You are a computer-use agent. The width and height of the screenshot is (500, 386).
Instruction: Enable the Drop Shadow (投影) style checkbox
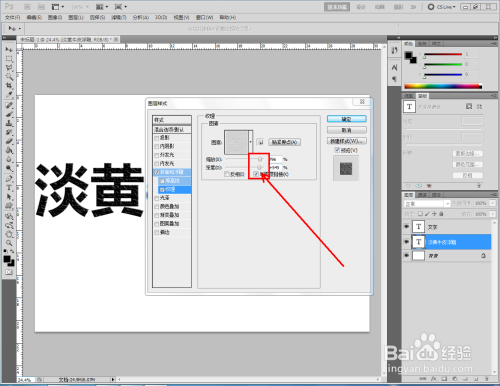pos(157,138)
